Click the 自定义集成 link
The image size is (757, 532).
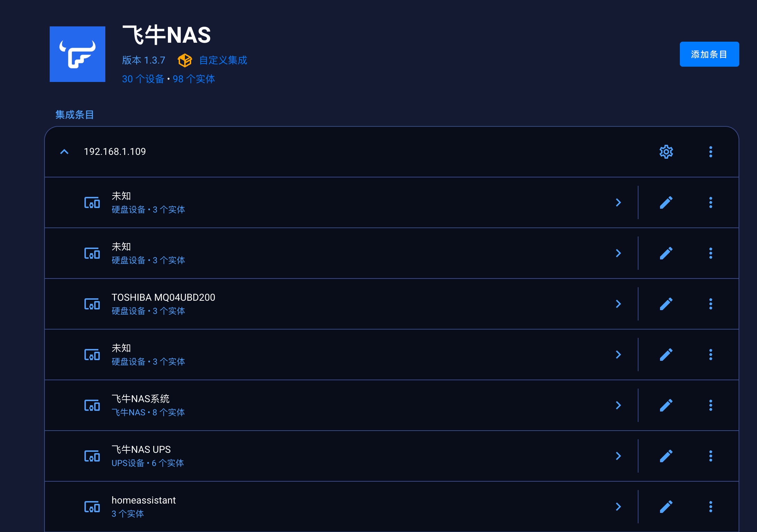coord(223,60)
